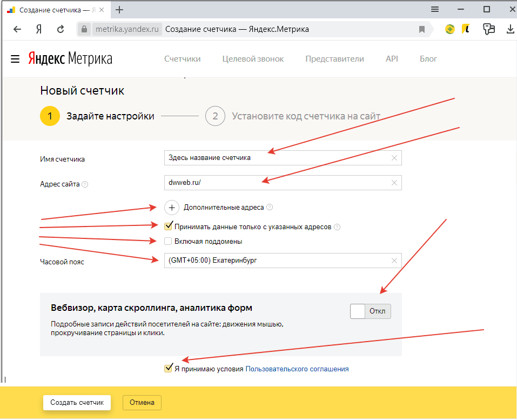This screenshot has width=517, height=420.
Task: Open the Представители menu item
Action: click(334, 59)
